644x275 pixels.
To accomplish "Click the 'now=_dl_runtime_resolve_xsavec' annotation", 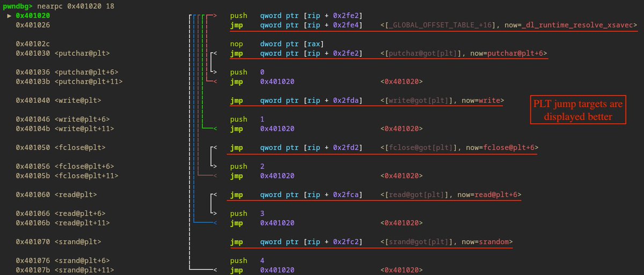I will [x=570, y=25].
